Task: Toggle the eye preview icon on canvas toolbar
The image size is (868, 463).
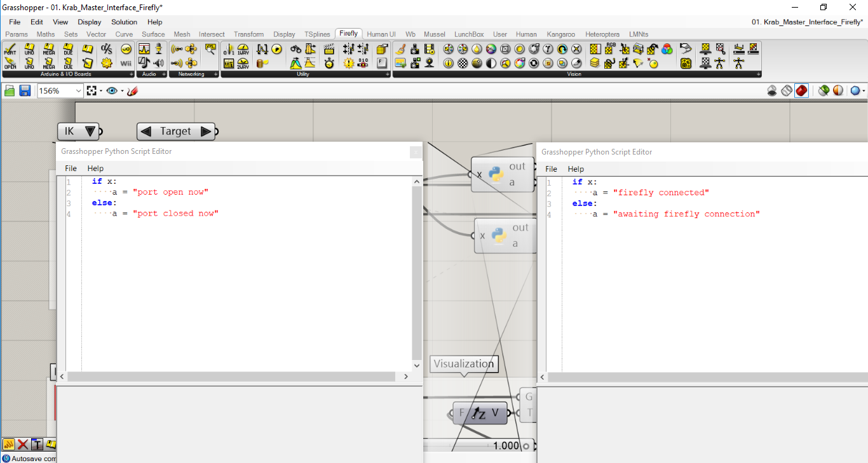Action: click(x=112, y=91)
